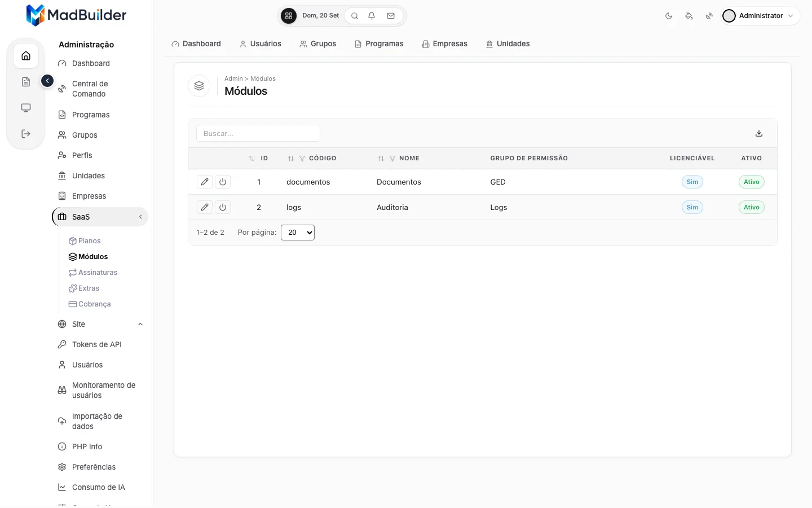Collapse sidebar with the round arrow button
The height and width of the screenshot is (508, 812).
(47, 81)
